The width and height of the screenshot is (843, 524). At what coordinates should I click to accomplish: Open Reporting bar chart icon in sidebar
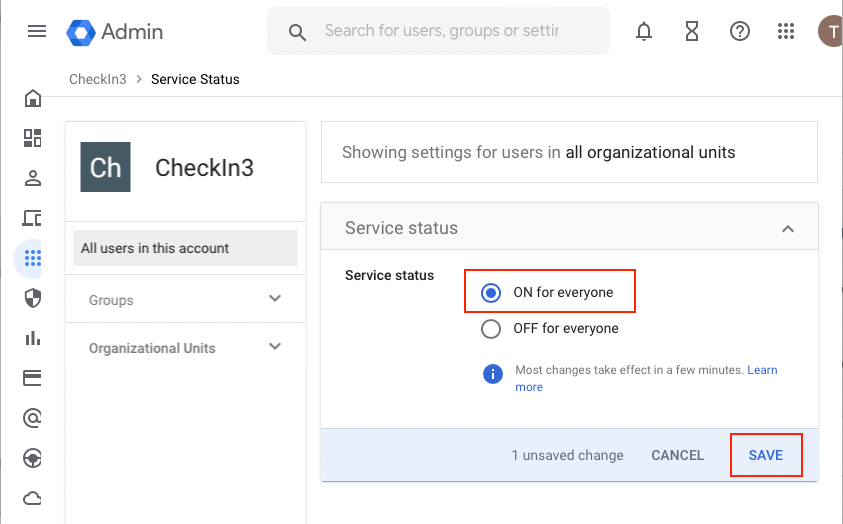(x=33, y=338)
